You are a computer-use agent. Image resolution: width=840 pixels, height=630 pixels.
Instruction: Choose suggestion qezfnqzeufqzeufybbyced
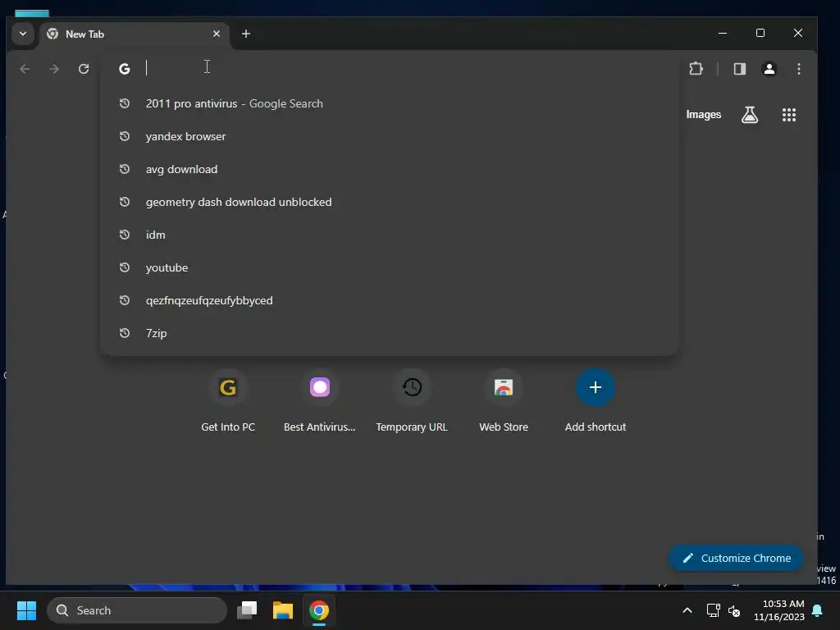pyautogui.click(x=390, y=300)
